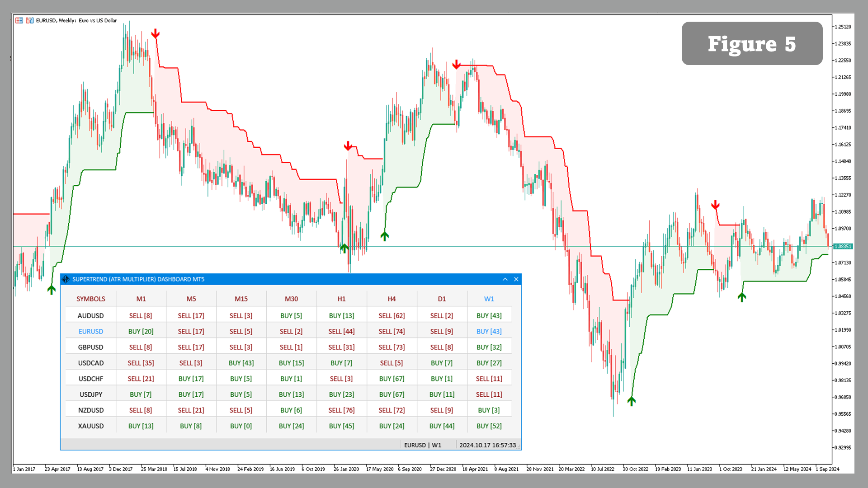Screen dimensions: 868x488
Task: Click NZDUSD H1 SELL [76] cell
Action: click(341, 410)
